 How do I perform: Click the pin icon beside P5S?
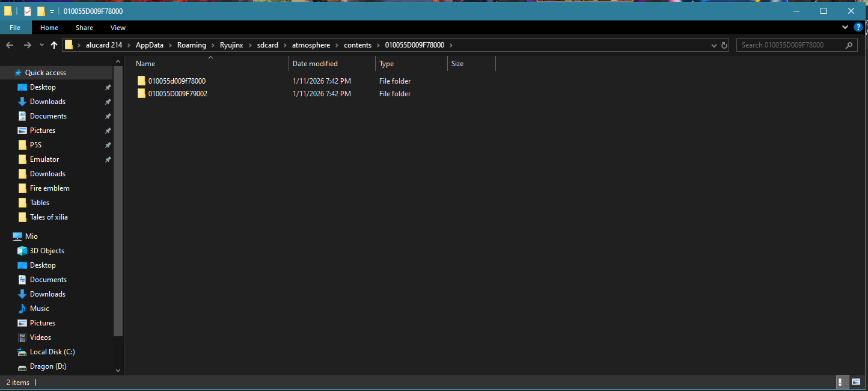coord(108,145)
